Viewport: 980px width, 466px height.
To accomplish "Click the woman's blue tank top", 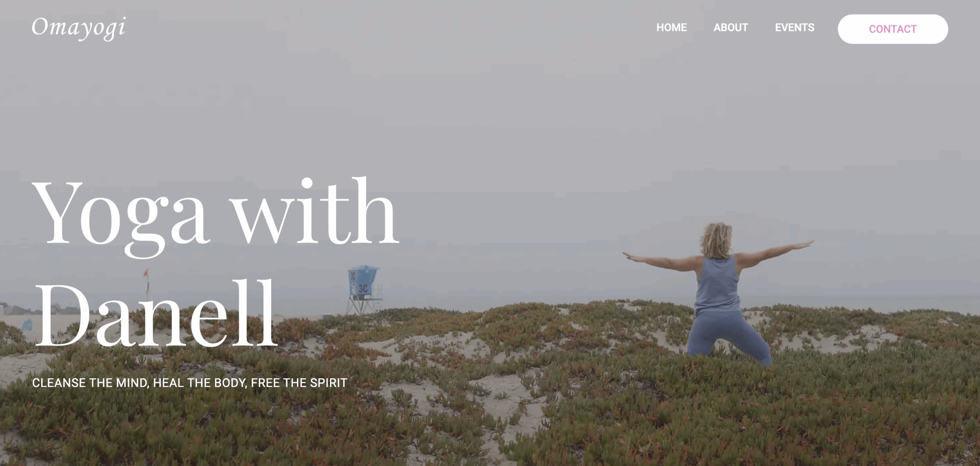I will click(x=718, y=284).
